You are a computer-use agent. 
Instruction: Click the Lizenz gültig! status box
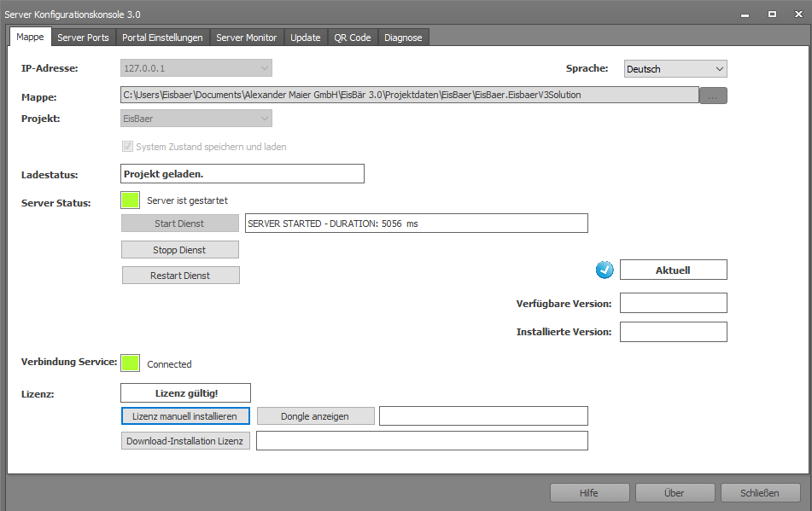(186, 393)
